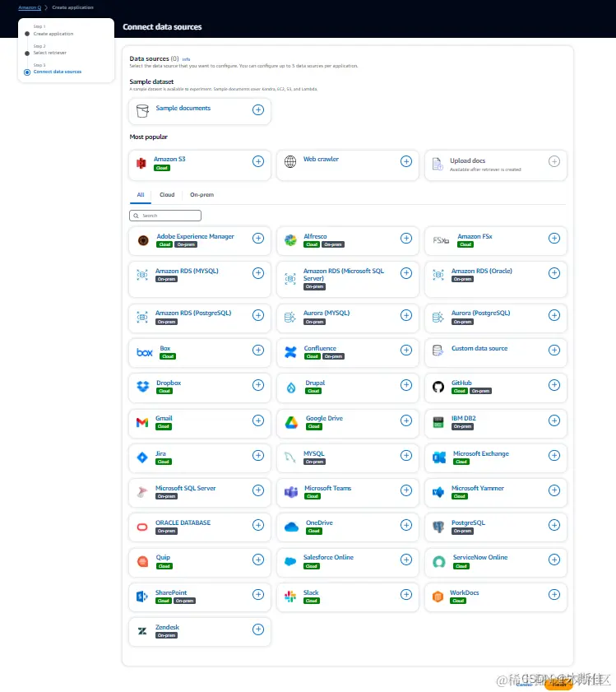Open the Info link beside Data sources
The height and width of the screenshot is (692, 616).
tap(186, 59)
